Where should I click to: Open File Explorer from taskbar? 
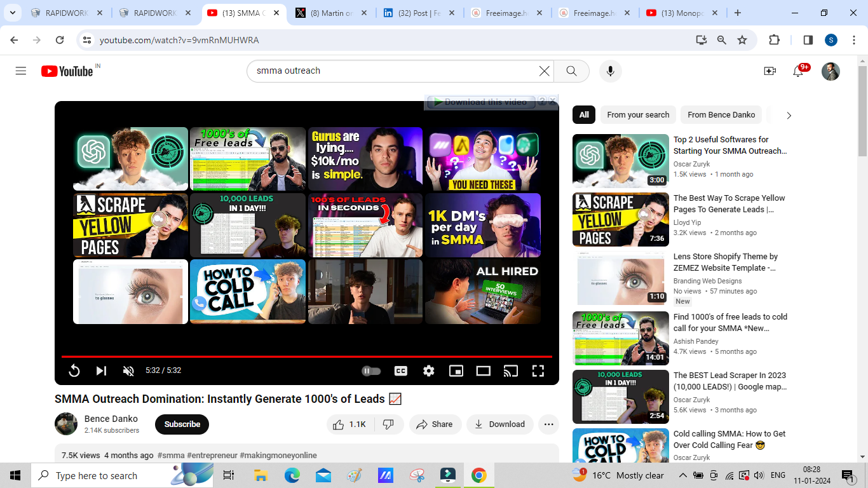click(x=261, y=475)
